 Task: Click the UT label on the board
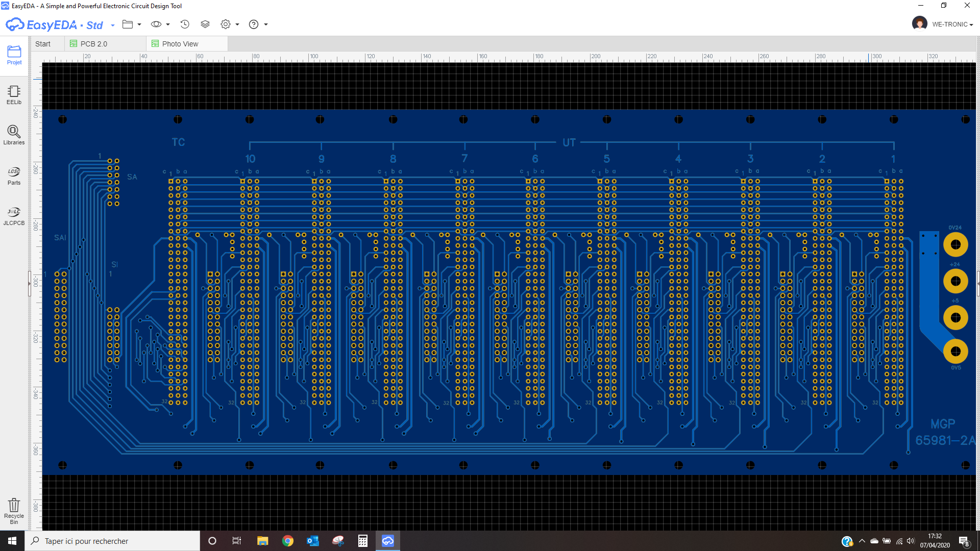569,143
